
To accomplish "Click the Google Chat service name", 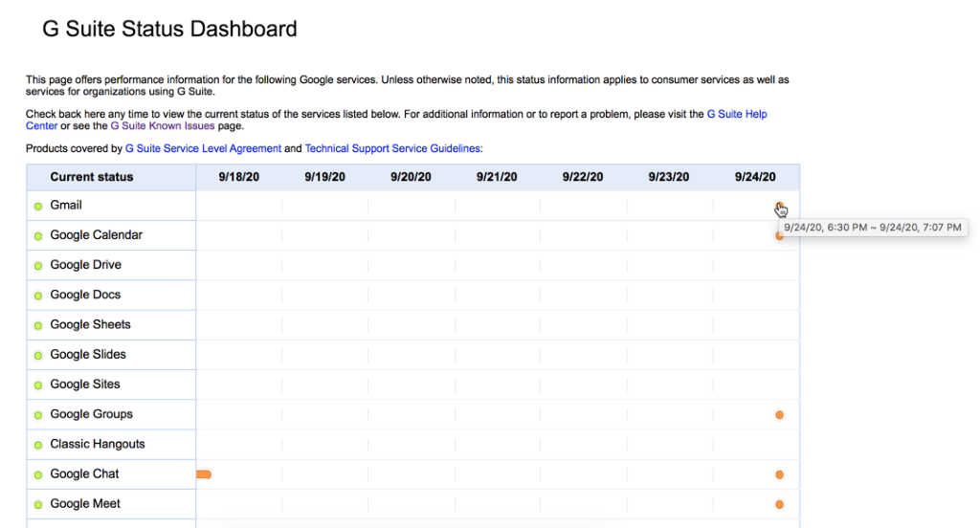I will pos(84,473).
